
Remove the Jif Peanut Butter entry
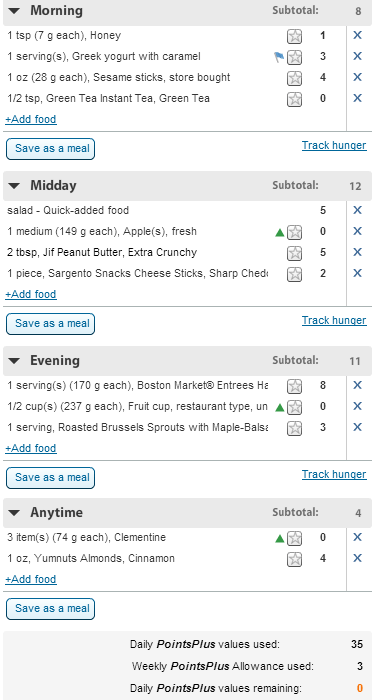point(357,252)
